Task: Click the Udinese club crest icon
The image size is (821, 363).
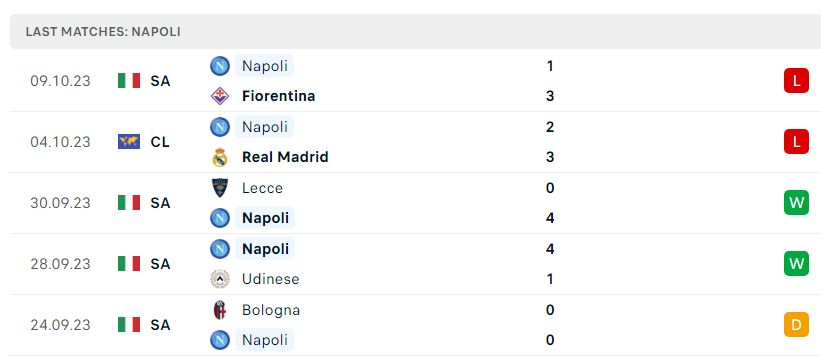Action: click(x=219, y=279)
